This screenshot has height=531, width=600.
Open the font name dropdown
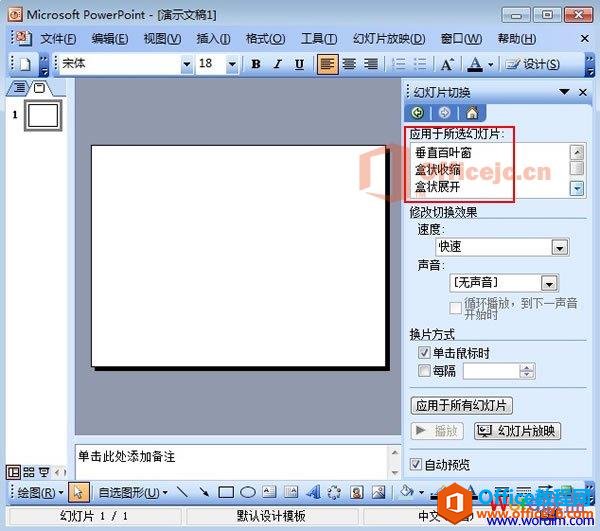(x=186, y=64)
